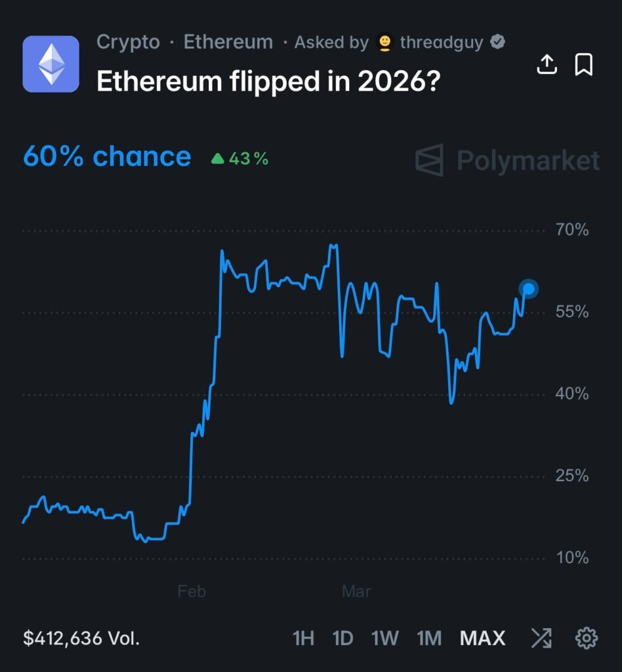Click the threadguy avatar emoji
The height and width of the screenshot is (672, 622).
pos(385,43)
